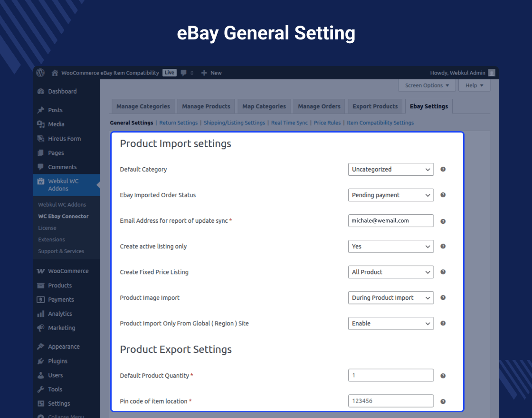Click the home icon beside site name
Viewport: 532px width, 418px height.
click(55, 73)
